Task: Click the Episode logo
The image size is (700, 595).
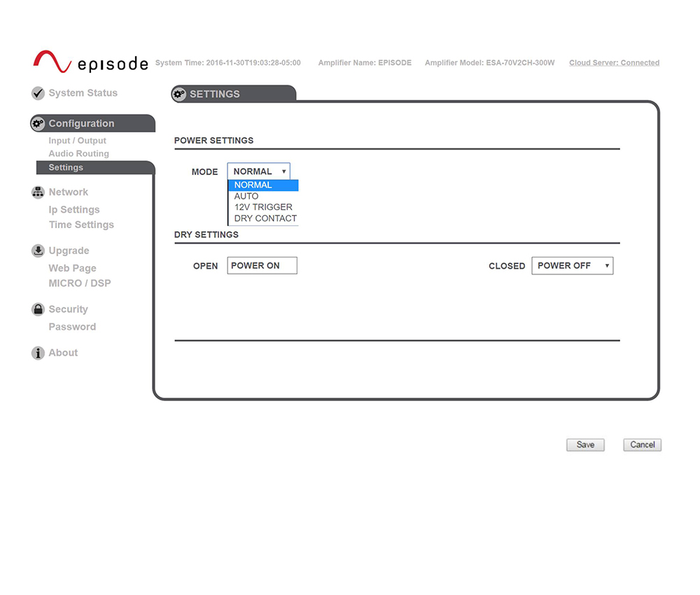Action: (90, 62)
